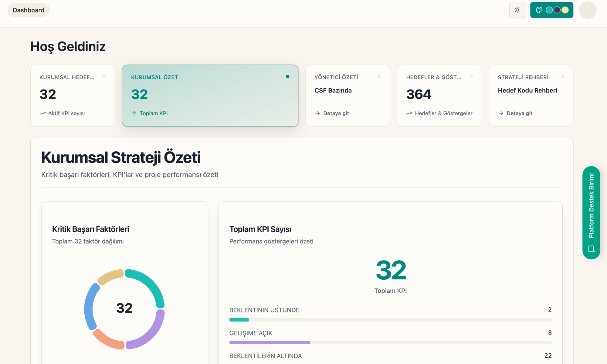Click the Gelişime Açık progress bar
Image resolution: width=607 pixels, height=364 pixels.
coord(390,342)
